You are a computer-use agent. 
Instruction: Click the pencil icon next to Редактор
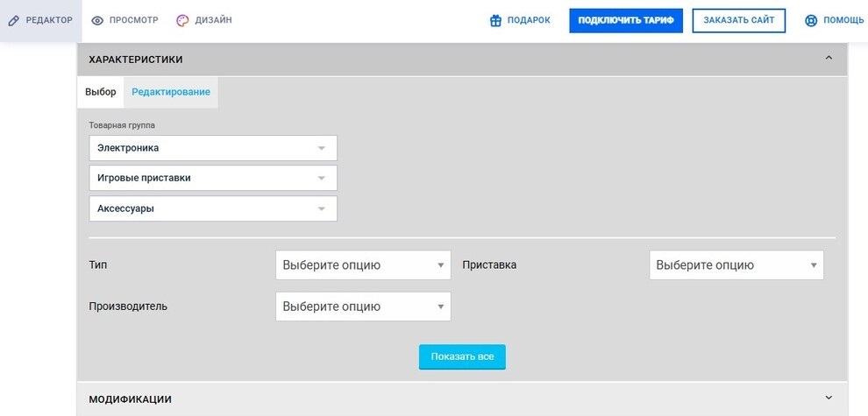coord(14,20)
